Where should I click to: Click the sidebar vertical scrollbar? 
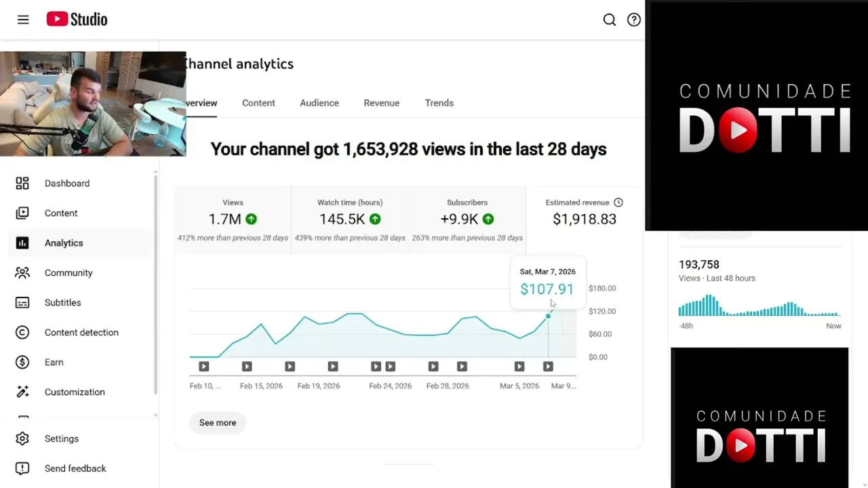[x=155, y=285]
